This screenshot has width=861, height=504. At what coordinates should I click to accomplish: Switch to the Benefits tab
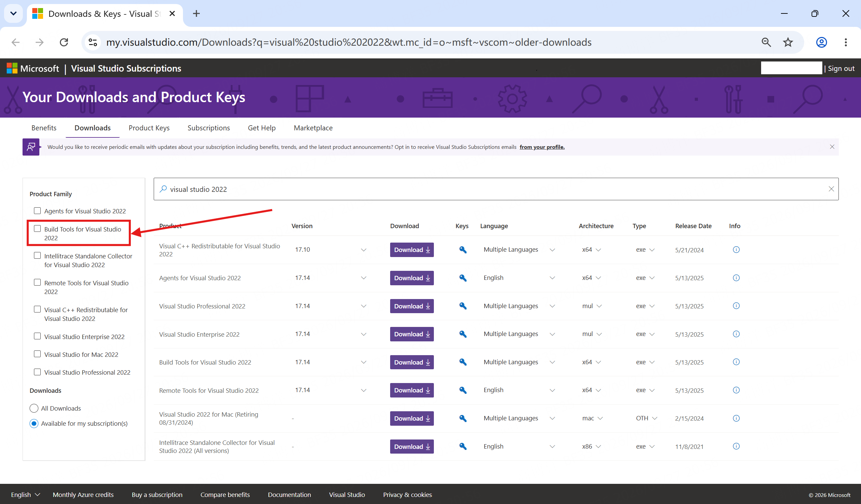pyautogui.click(x=44, y=128)
